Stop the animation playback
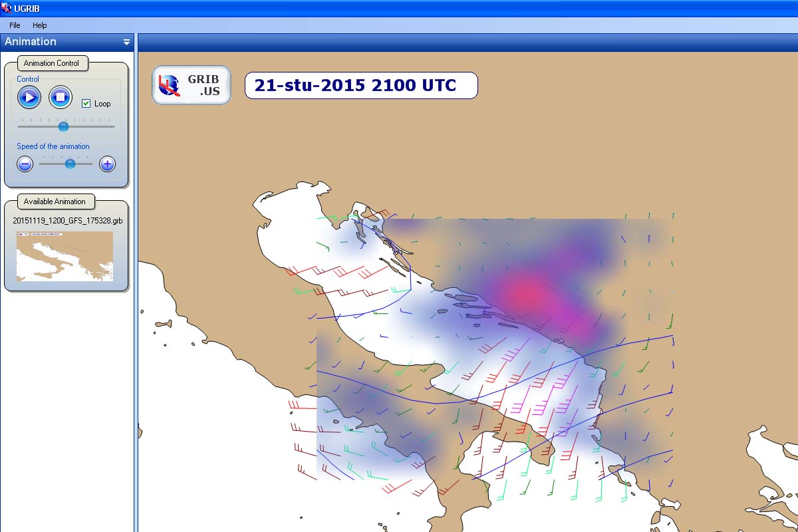This screenshot has height=532, width=798. (61, 98)
